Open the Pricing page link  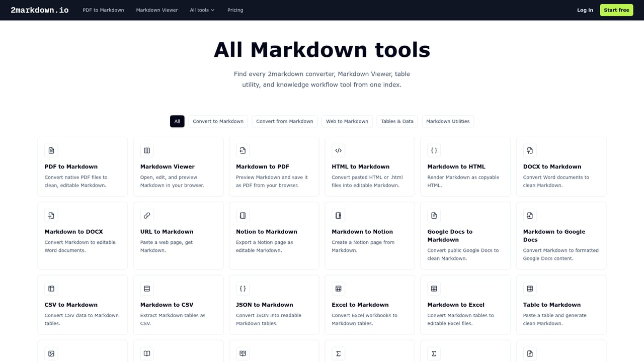pyautogui.click(x=235, y=10)
